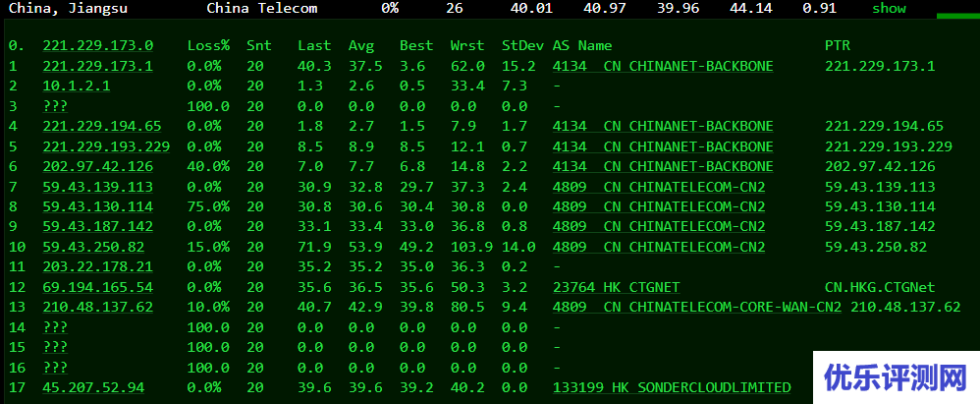Select the 'Avg' column header
This screenshot has width=980, height=404.
pyautogui.click(x=361, y=45)
